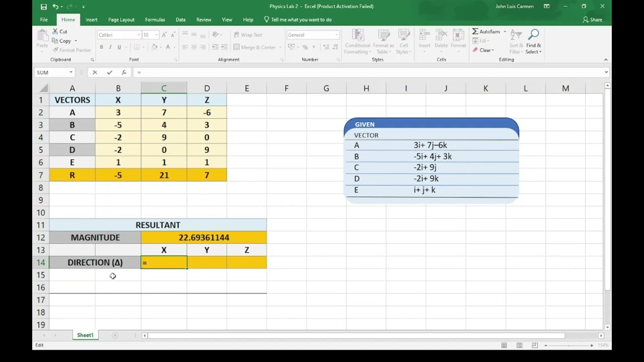
Task: Click the John Luis Carmen account name
Action: (515, 7)
